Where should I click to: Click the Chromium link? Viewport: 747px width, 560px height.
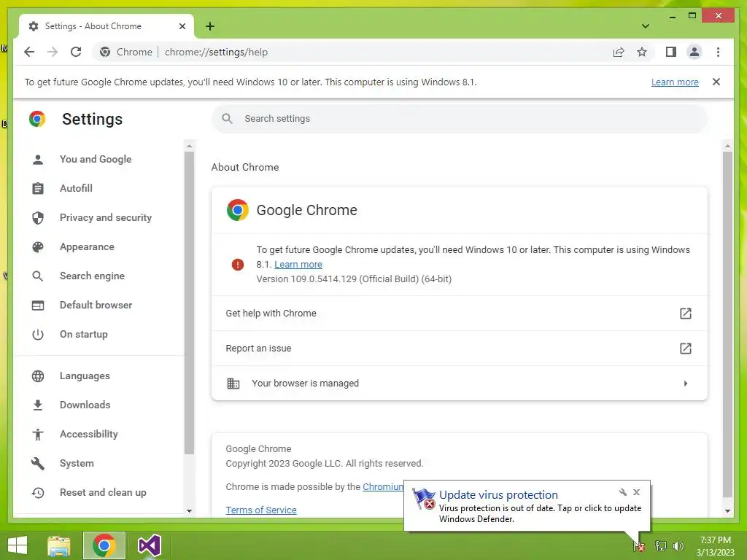[383, 486]
